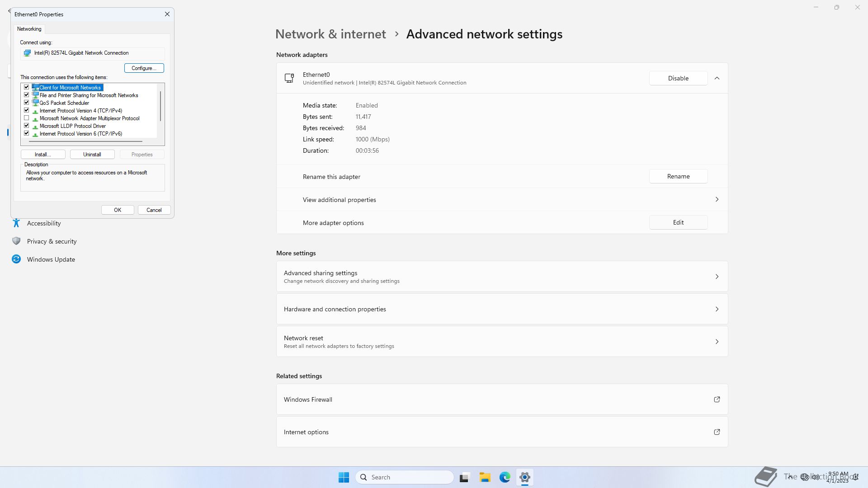Click the vertical scrollbar in items list
The width and height of the screenshot is (868, 488).
pos(160,106)
